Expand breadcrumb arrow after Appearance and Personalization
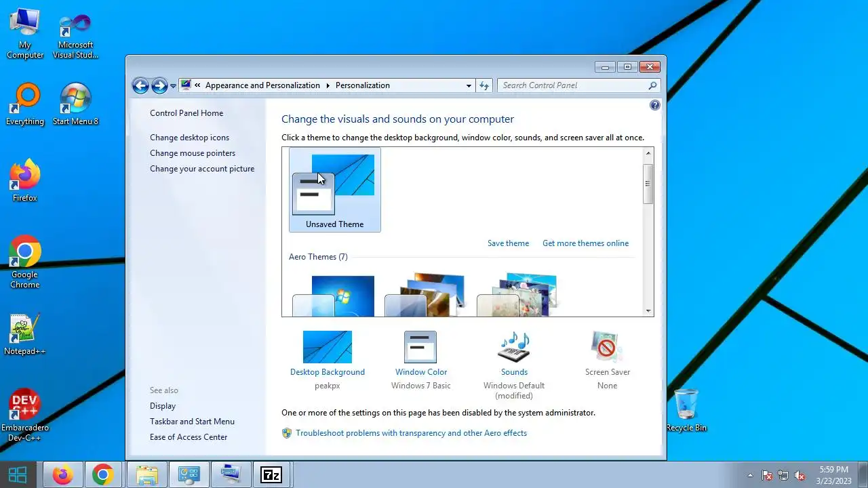The image size is (868, 488). pyautogui.click(x=328, y=85)
